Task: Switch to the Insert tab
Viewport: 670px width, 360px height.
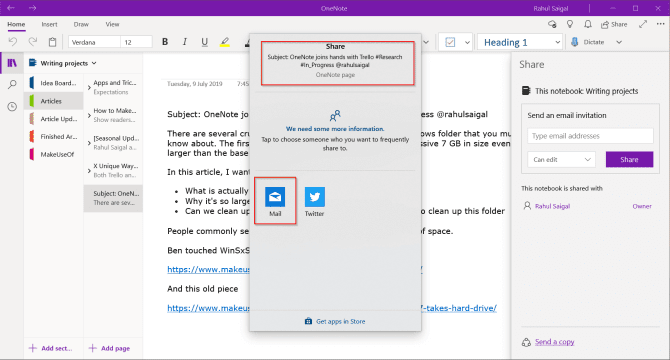Action: 49,24
